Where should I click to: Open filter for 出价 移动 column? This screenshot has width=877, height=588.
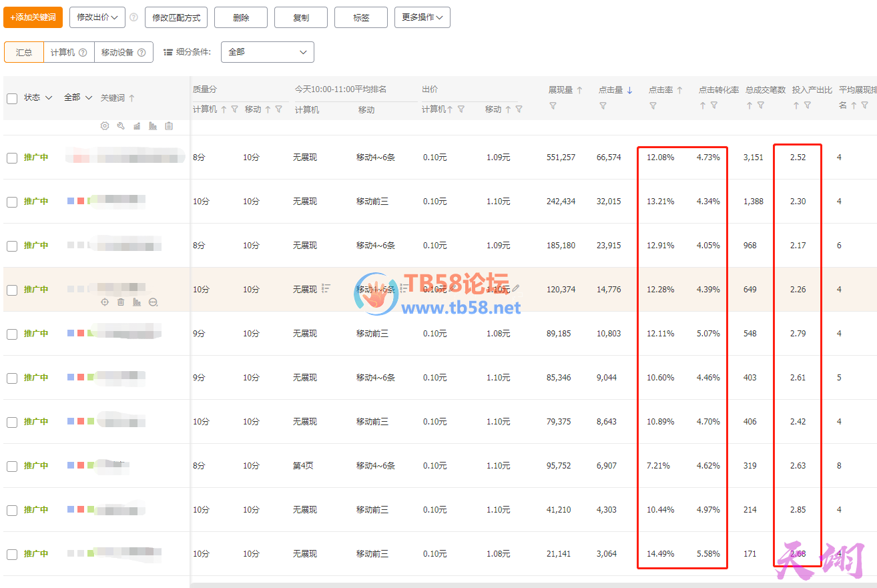coord(519,109)
